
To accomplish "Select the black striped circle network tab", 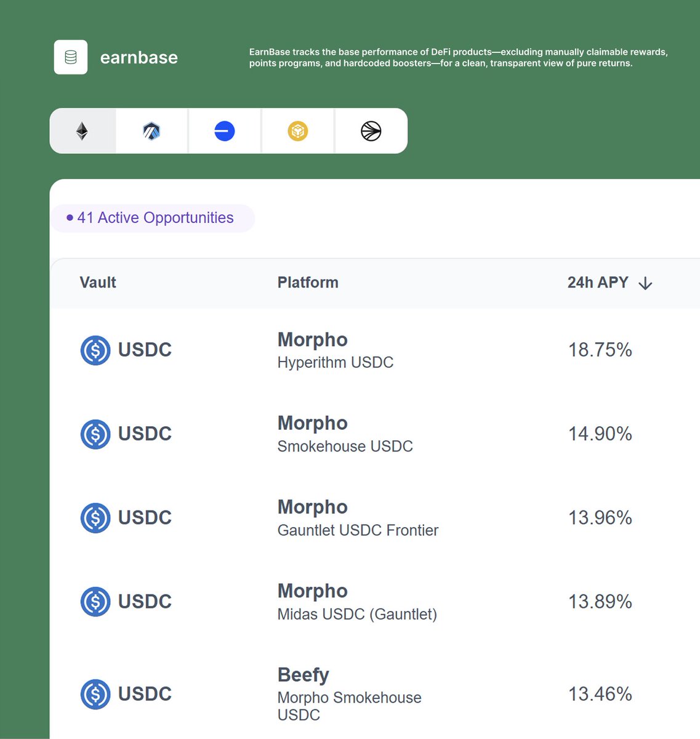I will 371,131.
